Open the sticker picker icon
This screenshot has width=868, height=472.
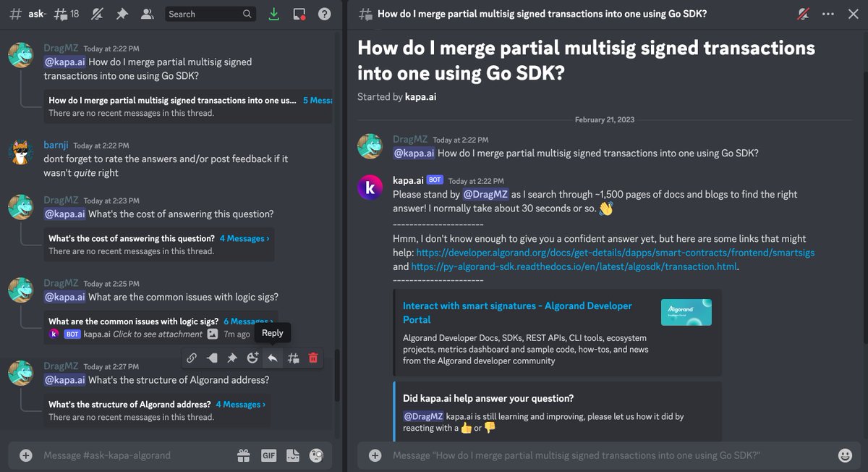point(292,455)
